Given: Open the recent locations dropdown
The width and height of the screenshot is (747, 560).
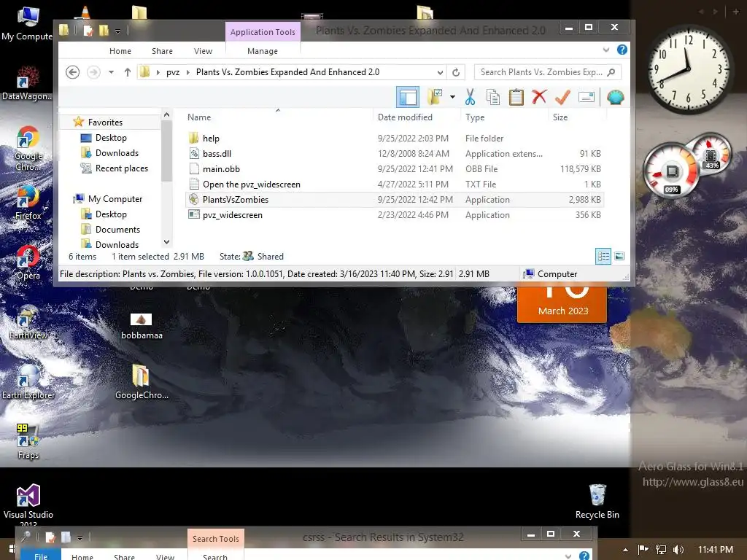Looking at the screenshot, I should point(111,72).
